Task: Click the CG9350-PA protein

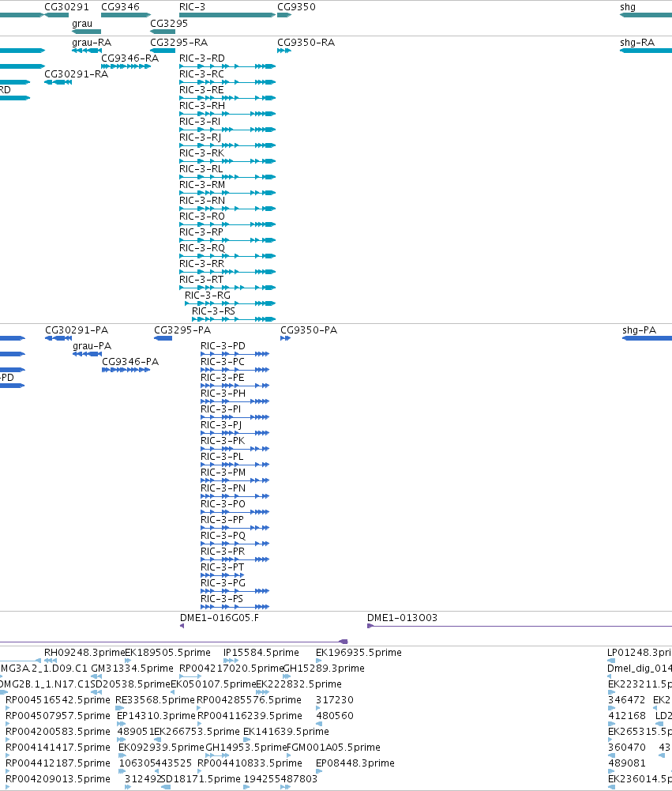Action: [x=285, y=338]
